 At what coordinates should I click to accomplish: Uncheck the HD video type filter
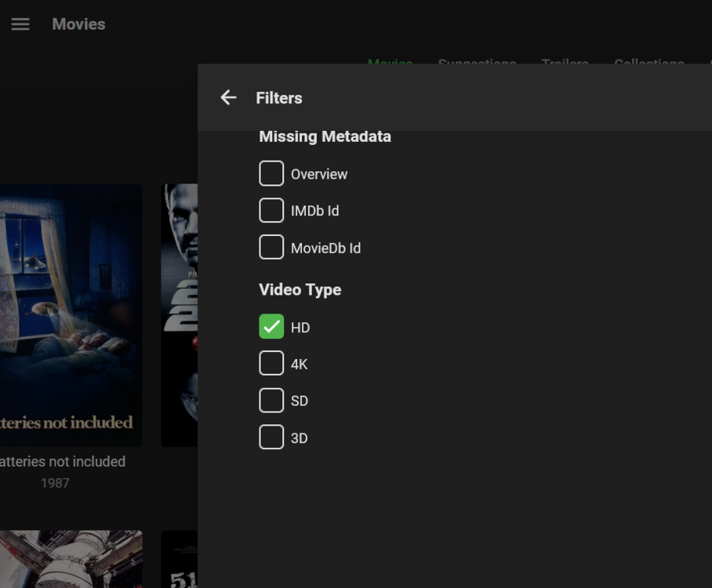point(271,327)
